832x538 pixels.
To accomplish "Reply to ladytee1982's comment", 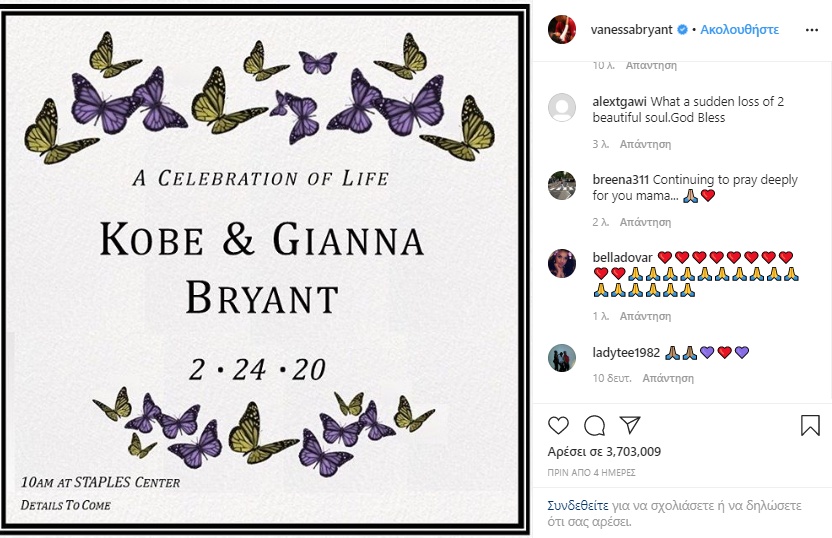I will (668, 379).
